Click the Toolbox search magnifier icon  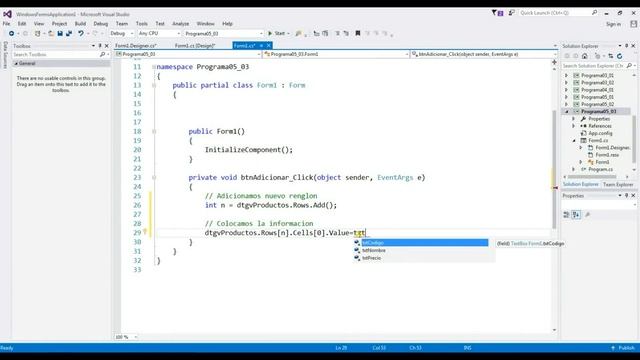[x=102, y=54]
